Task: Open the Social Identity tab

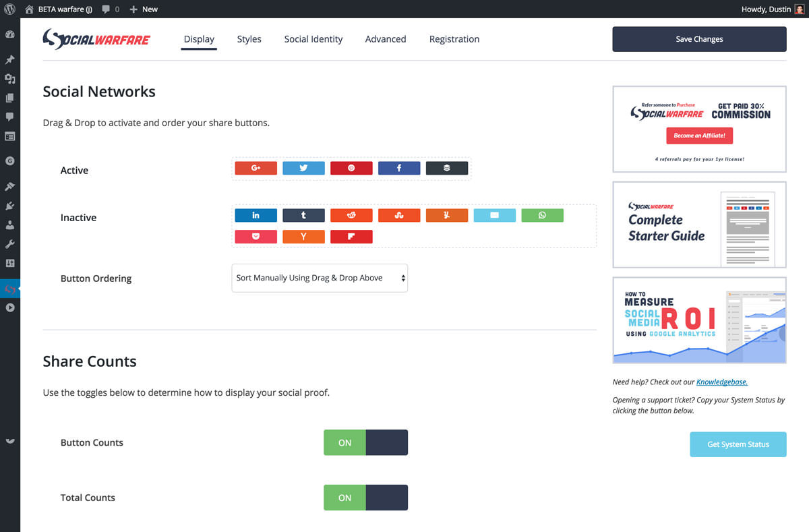Action: (x=313, y=39)
